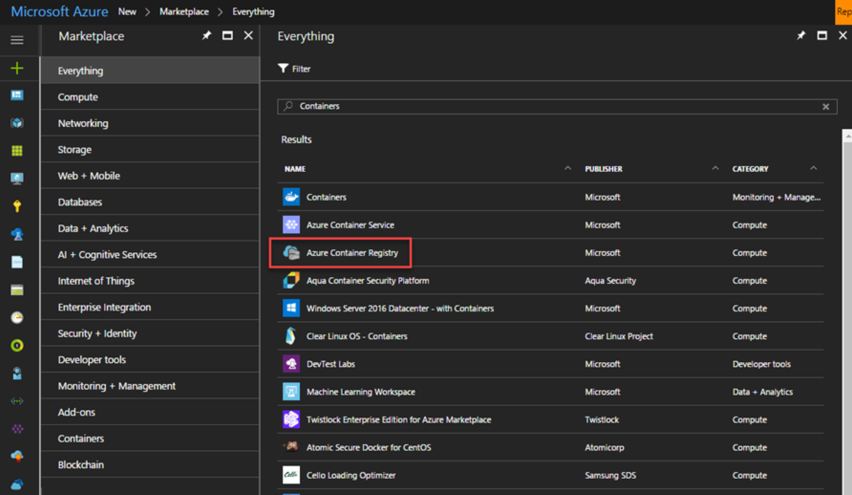Click into the Containers search field
Screen dimensions: 852x495
(557, 106)
